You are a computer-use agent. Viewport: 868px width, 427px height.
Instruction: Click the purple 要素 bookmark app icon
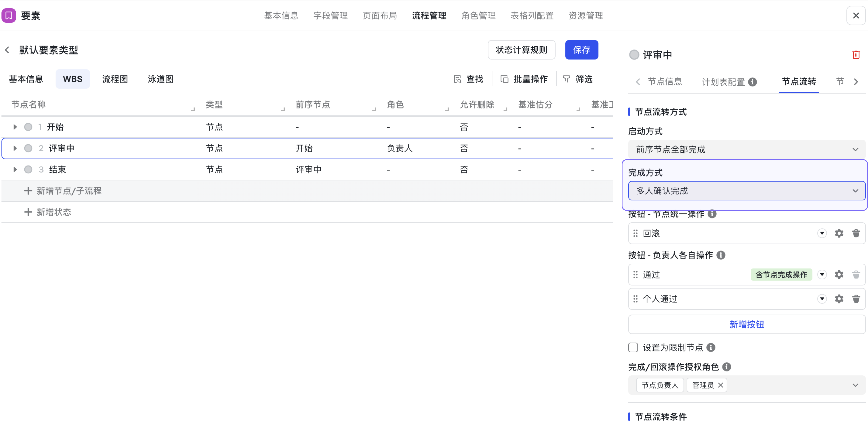(x=9, y=16)
